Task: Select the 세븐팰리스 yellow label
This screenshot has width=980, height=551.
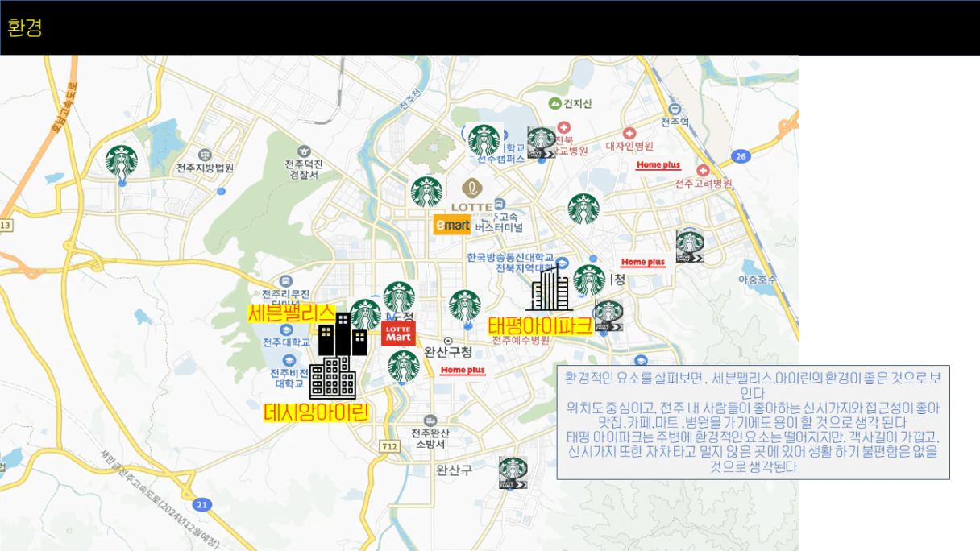Action: [x=292, y=313]
